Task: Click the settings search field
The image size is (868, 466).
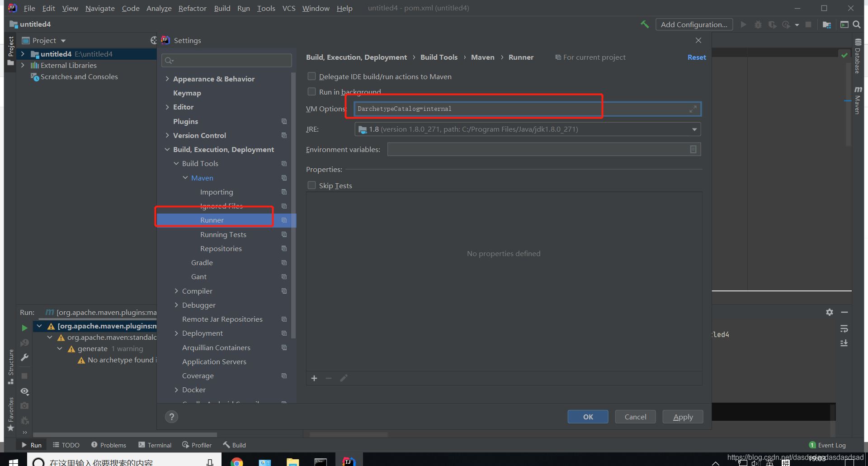Action: (227, 61)
